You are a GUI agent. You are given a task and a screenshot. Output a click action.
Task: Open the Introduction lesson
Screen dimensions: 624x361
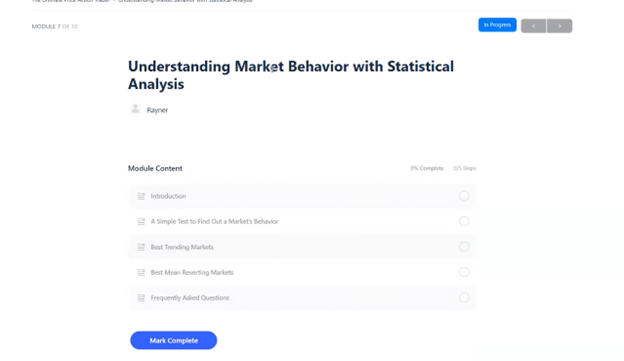168,196
